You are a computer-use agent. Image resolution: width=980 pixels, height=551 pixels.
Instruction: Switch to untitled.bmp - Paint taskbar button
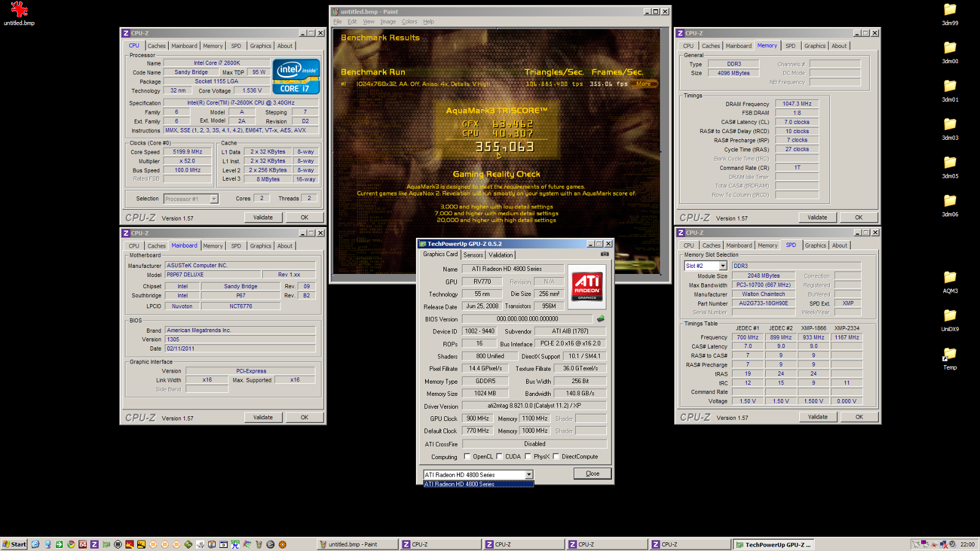pyautogui.click(x=356, y=544)
